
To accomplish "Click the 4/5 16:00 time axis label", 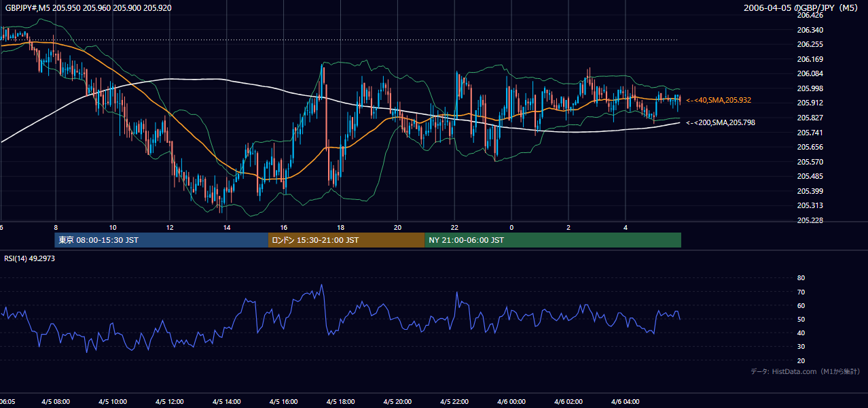I will 283,402.
